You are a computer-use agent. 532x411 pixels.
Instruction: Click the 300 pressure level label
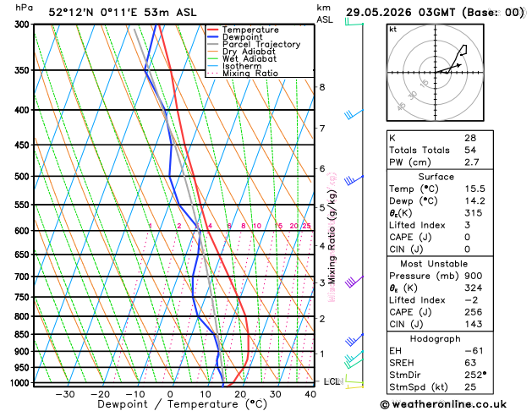coord(24,25)
